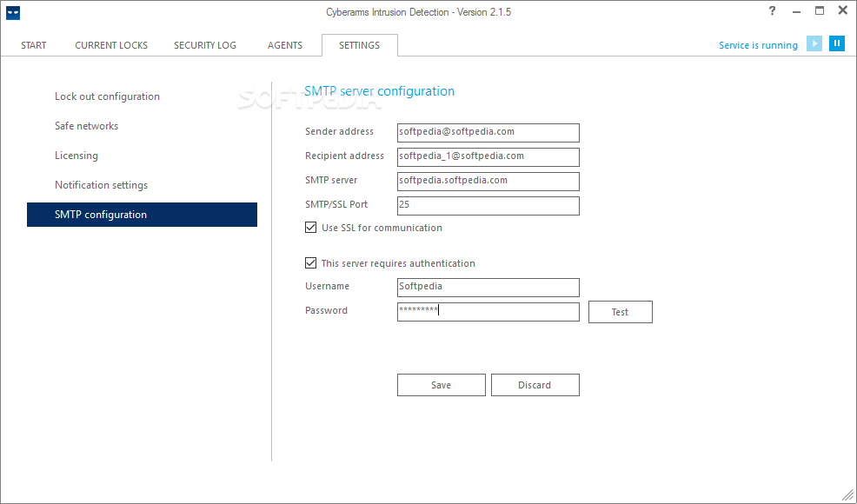Image resolution: width=857 pixels, height=504 pixels.
Task: Click the Password label
Action: pyautogui.click(x=326, y=310)
